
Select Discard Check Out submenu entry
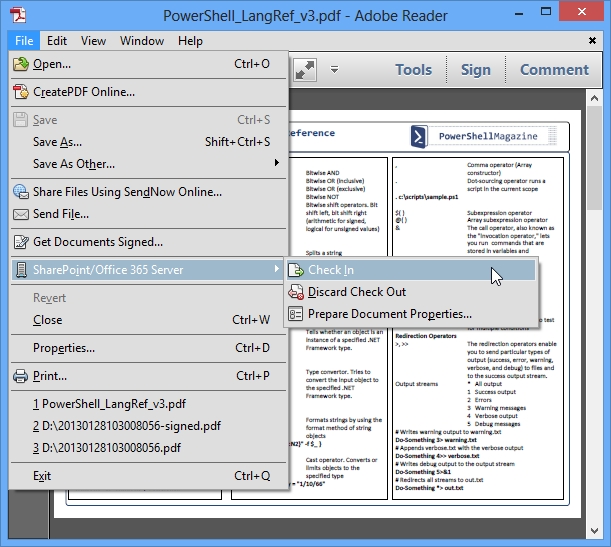click(411, 292)
